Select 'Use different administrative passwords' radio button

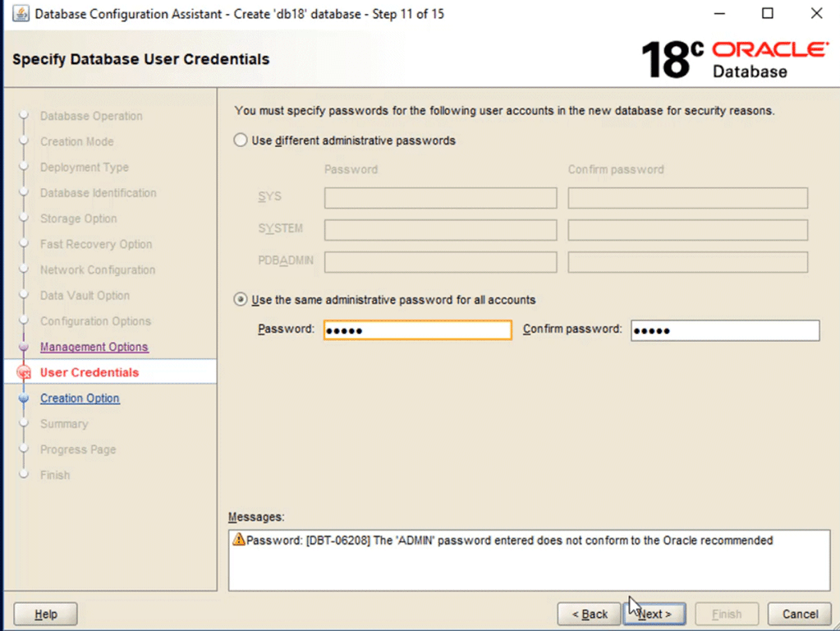pos(241,140)
